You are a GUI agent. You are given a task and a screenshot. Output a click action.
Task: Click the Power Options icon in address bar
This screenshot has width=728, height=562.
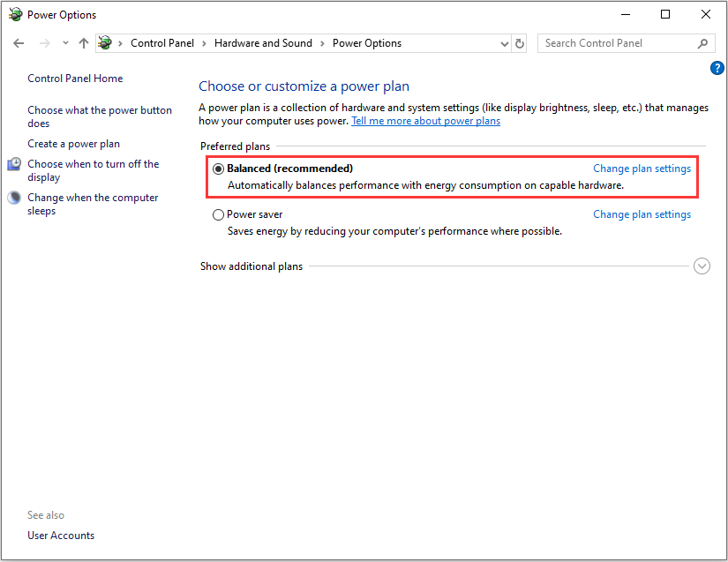(105, 43)
